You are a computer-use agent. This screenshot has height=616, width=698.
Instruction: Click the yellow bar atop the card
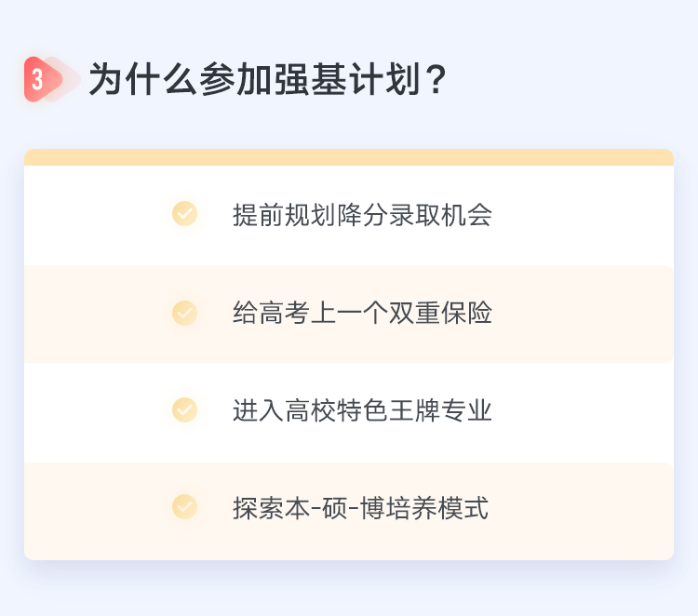(349, 156)
